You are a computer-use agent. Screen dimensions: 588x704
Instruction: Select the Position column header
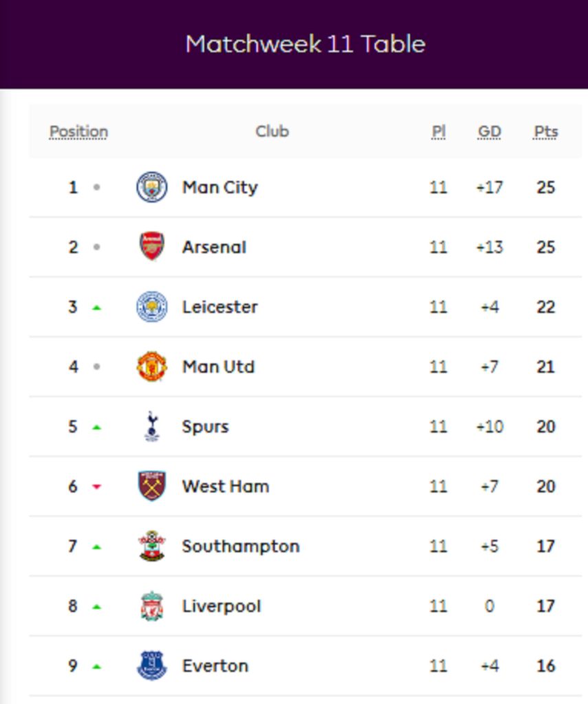coord(78,131)
